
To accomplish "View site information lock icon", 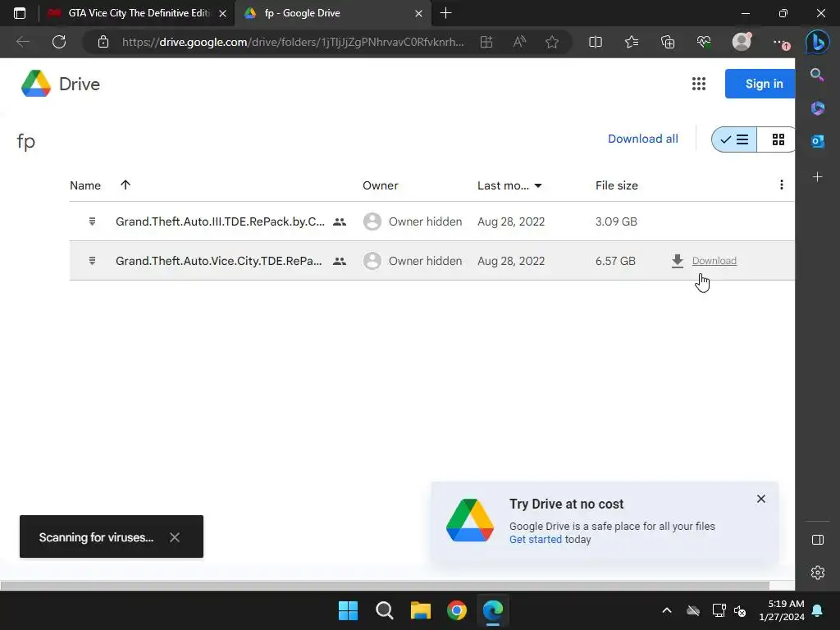I will click(x=103, y=42).
